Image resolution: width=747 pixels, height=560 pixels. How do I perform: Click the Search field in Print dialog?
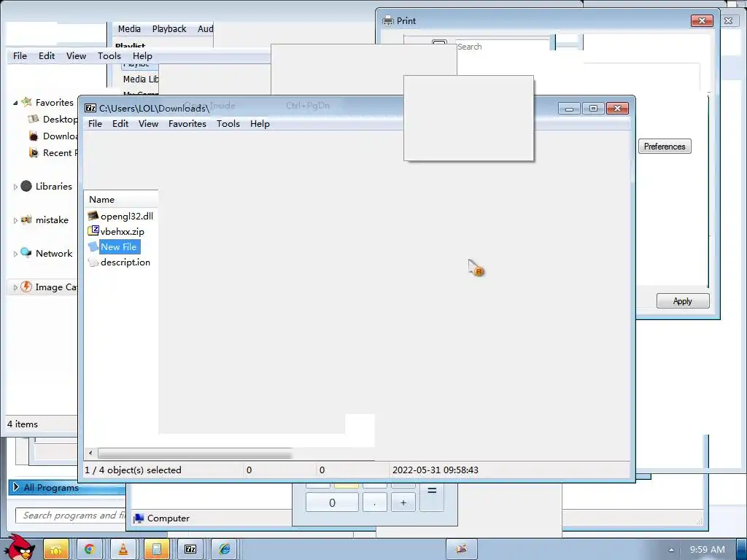pyautogui.click(x=503, y=46)
